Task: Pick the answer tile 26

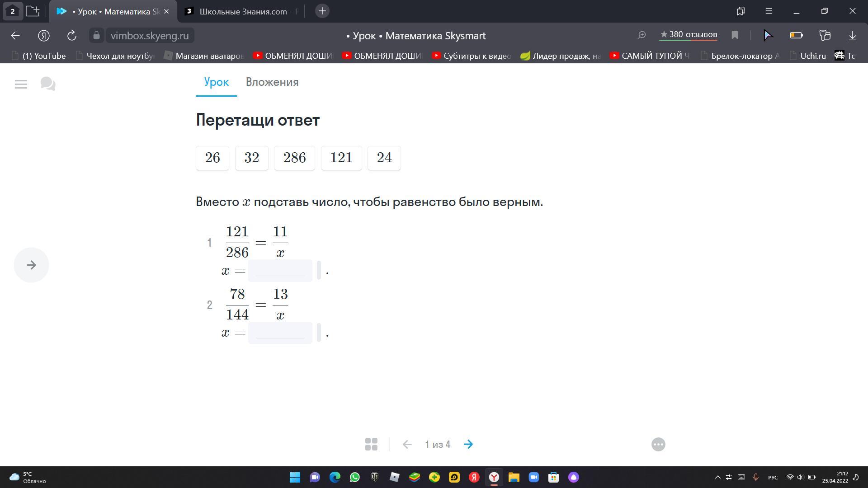Action: [212, 158]
